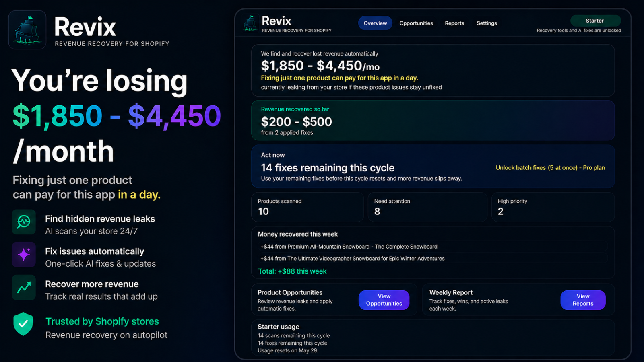Click the trending arrow icon beside Recover more revenue
Image resolution: width=644 pixels, height=362 pixels.
point(24,287)
